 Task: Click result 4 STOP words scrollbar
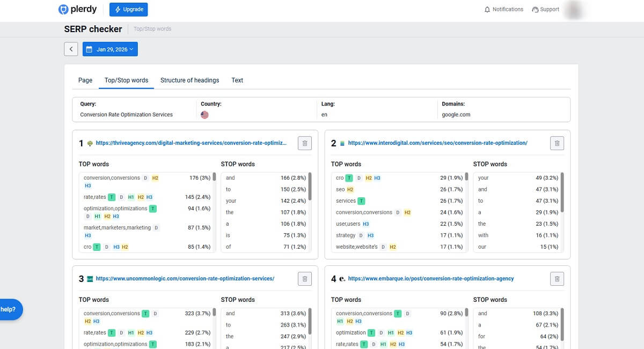[x=562, y=324]
